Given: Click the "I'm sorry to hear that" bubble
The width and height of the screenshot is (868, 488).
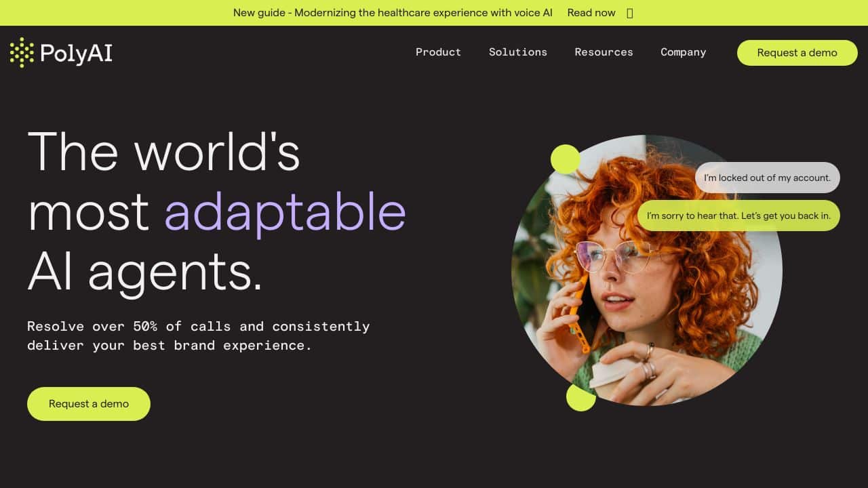Looking at the screenshot, I should tap(738, 216).
